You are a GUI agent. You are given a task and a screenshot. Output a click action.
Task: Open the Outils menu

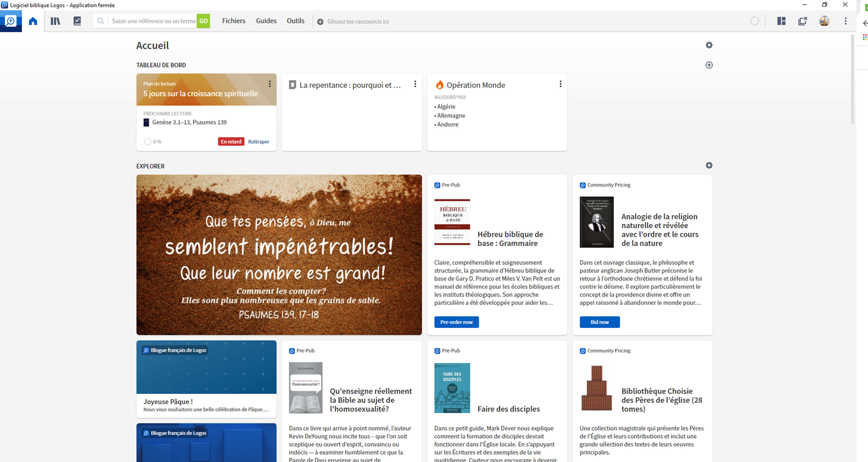click(x=295, y=21)
